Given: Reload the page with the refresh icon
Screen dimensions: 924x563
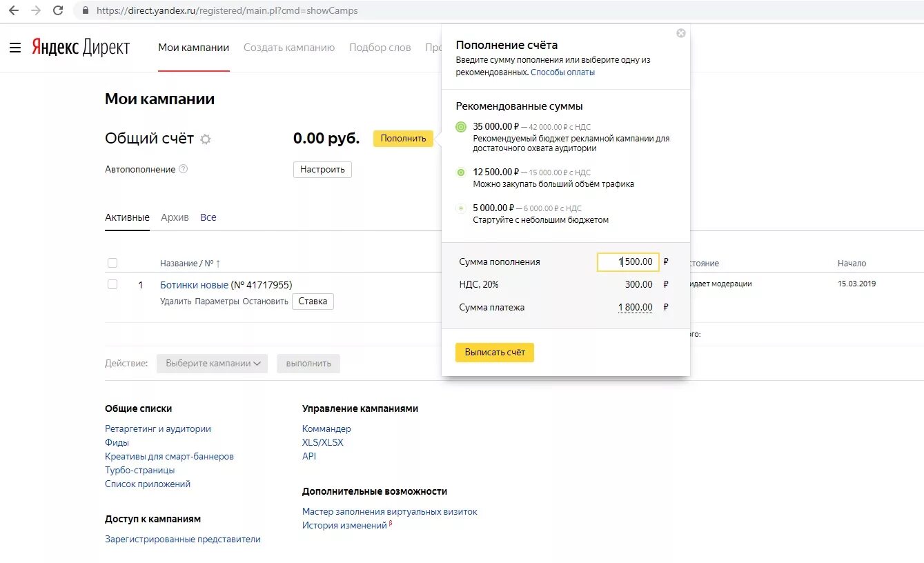Looking at the screenshot, I should point(58,10).
